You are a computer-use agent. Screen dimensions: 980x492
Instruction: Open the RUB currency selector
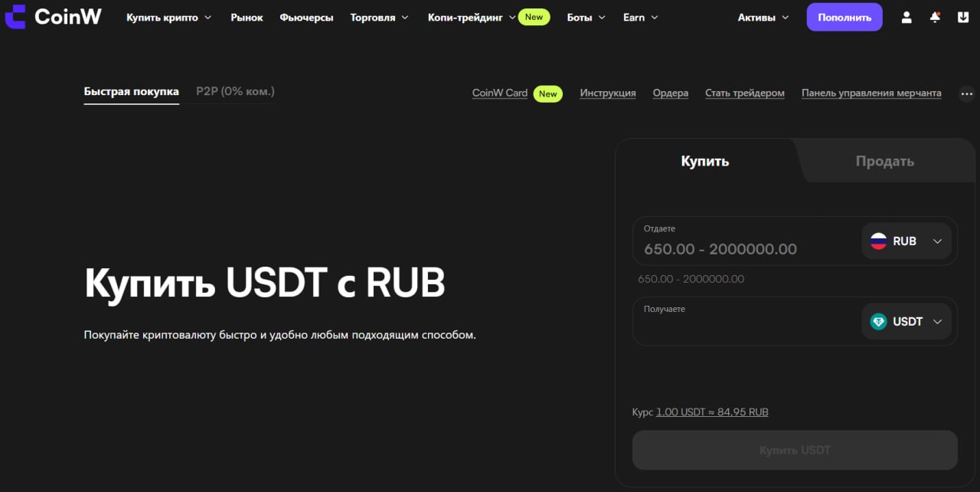[x=906, y=241]
